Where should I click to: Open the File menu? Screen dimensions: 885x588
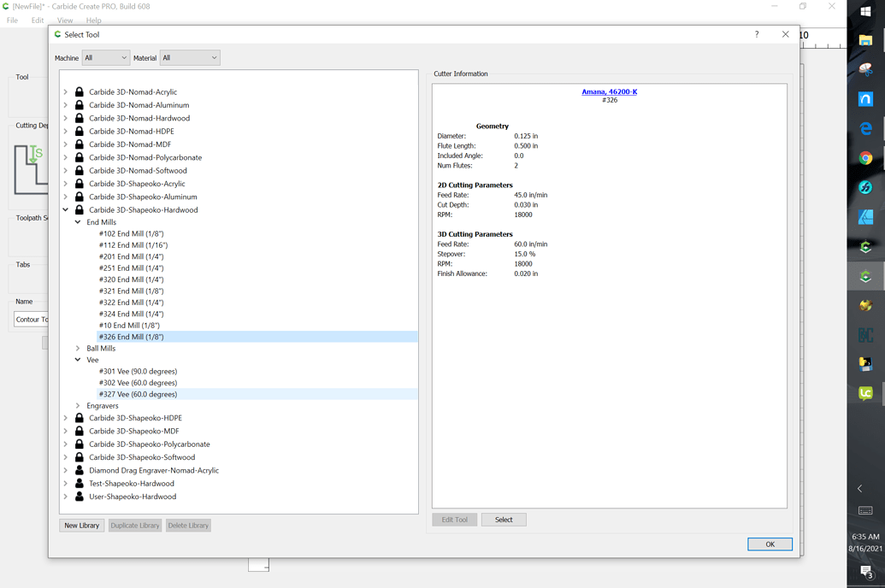tap(12, 21)
